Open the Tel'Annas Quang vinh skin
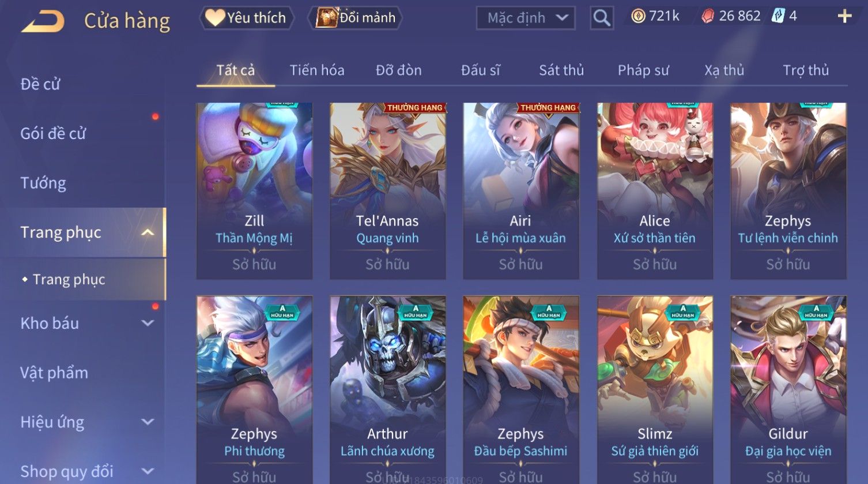Viewport: 868px width, 484px height. click(387, 191)
